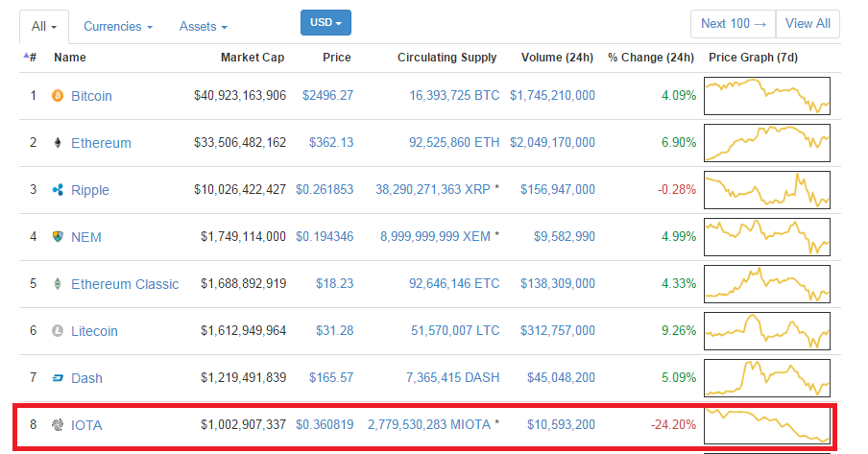Open the Ethereum name link
Screen dimensions: 868x454
point(102,143)
